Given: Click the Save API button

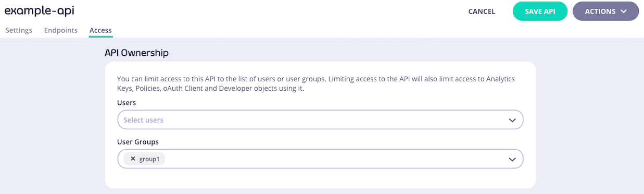Looking at the screenshot, I should pos(540,11).
